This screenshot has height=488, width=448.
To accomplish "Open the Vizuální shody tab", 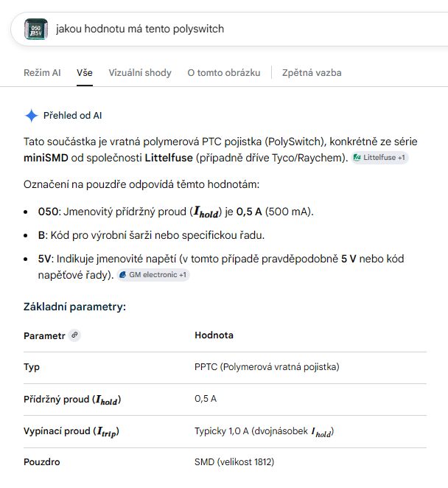I will pos(140,73).
